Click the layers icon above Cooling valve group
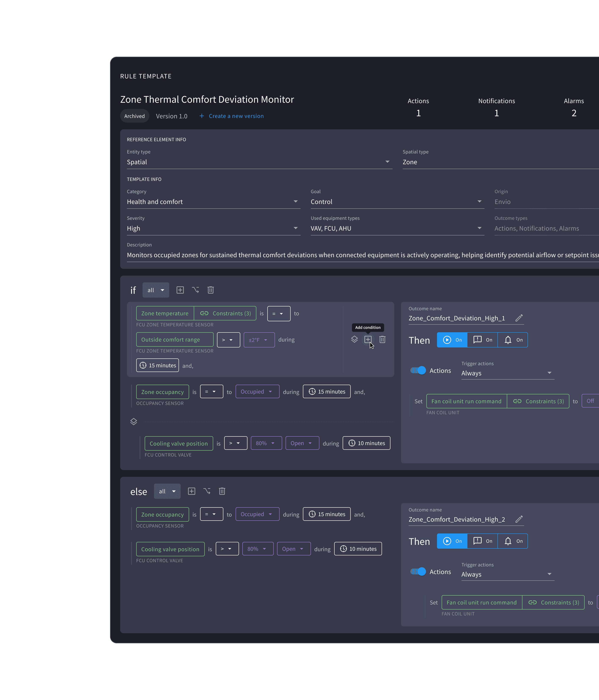Screen dimensions: 599x700 (133, 422)
